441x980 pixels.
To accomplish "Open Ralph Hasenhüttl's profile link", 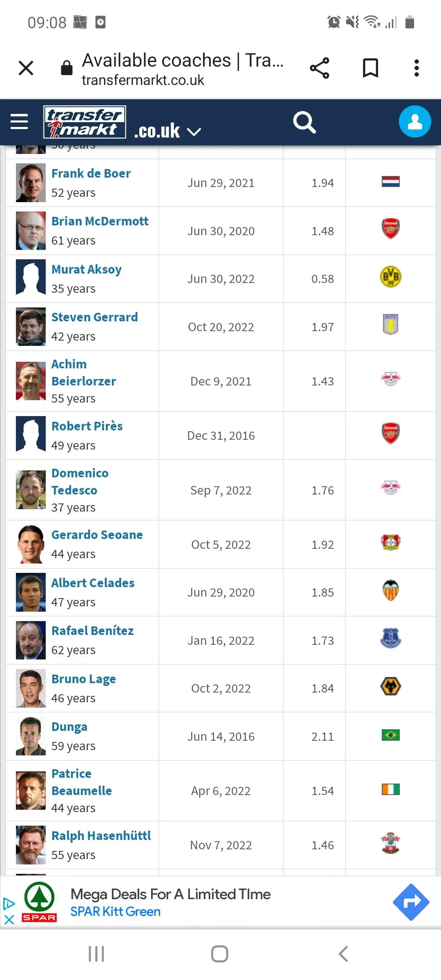I will point(101,836).
